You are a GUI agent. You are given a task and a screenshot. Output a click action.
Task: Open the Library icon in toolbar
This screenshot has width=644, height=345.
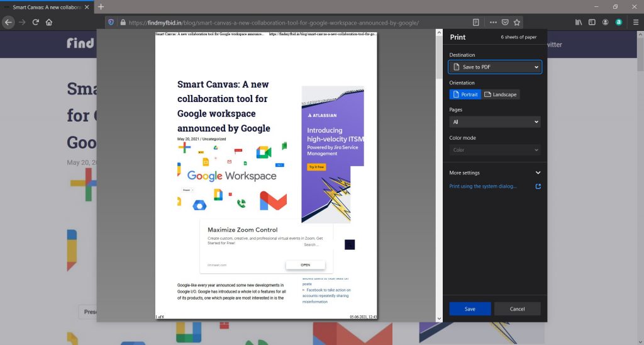click(579, 22)
